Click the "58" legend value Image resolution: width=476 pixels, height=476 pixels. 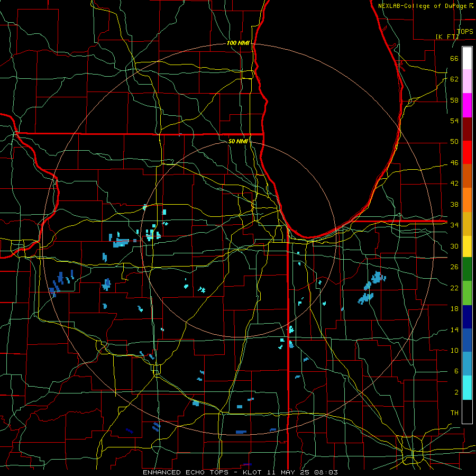[x=454, y=100]
